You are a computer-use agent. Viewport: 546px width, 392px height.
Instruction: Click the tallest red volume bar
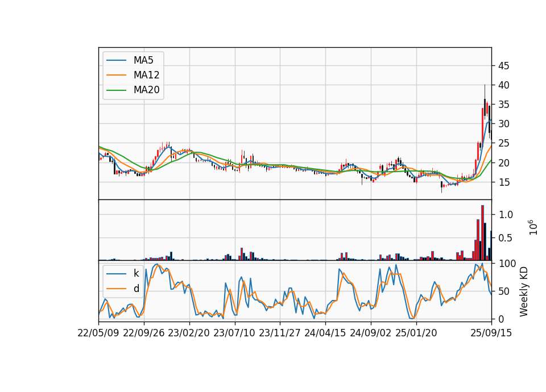pos(483,233)
